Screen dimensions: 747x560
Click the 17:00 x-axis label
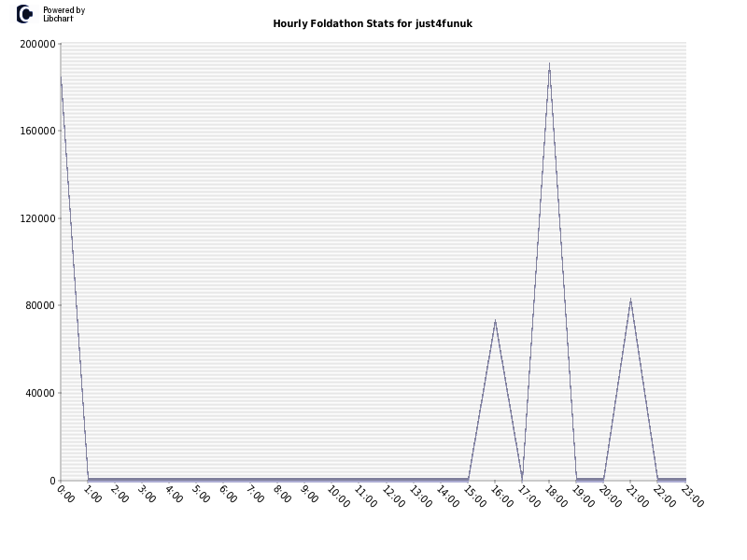[x=529, y=497]
